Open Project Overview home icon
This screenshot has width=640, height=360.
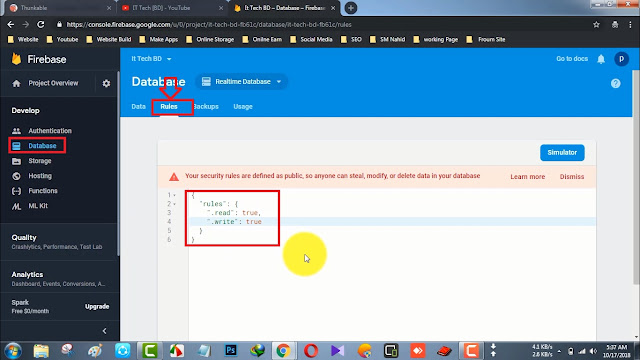pyautogui.click(x=16, y=83)
